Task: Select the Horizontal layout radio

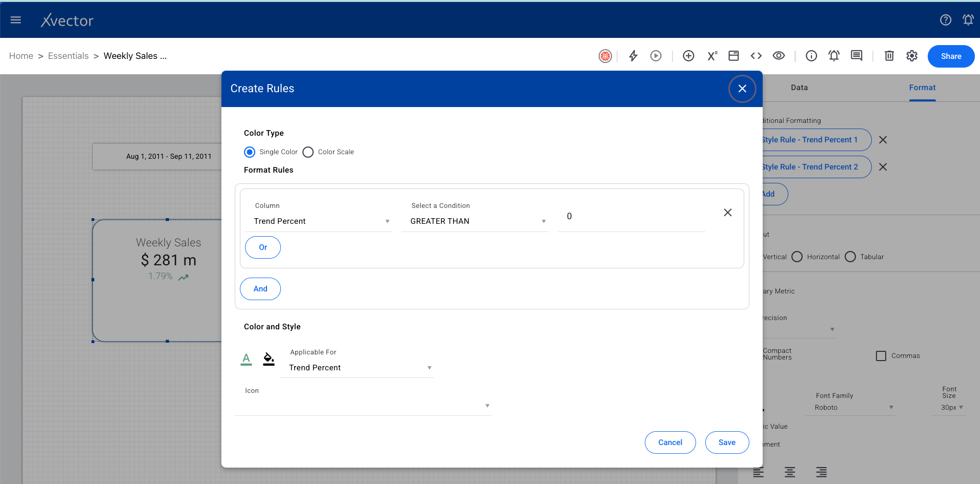Action: pos(797,257)
